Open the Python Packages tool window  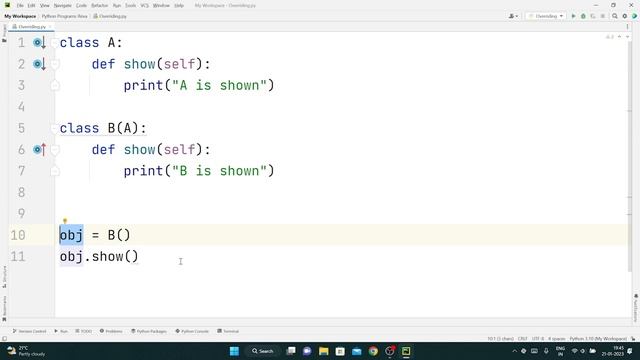pyautogui.click(x=149, y=331)
